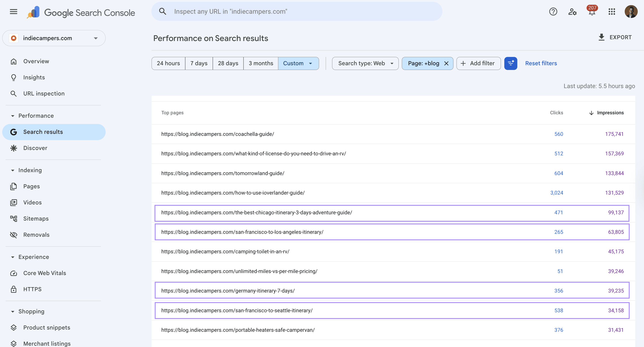Open the Search type: Web dropdown
644x347 pixels.
pos(365,63)
